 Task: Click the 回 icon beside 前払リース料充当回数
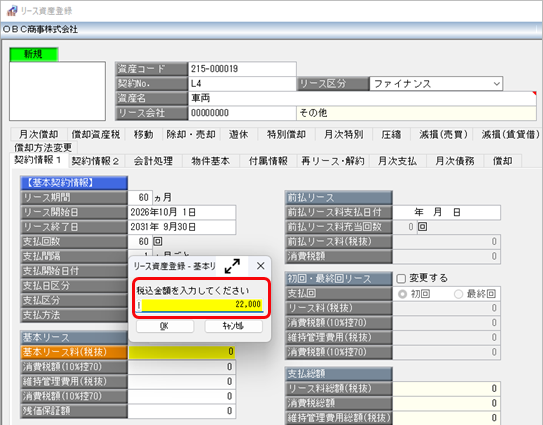[x=422, y=227]
